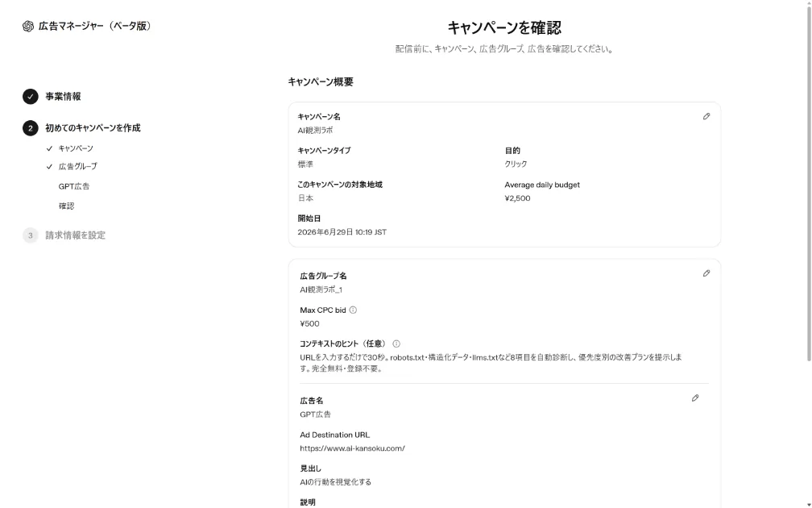Screen dimensions: 812x508
Task: Click the daily budget value ¥2,500
Action: tap(517, 198)
